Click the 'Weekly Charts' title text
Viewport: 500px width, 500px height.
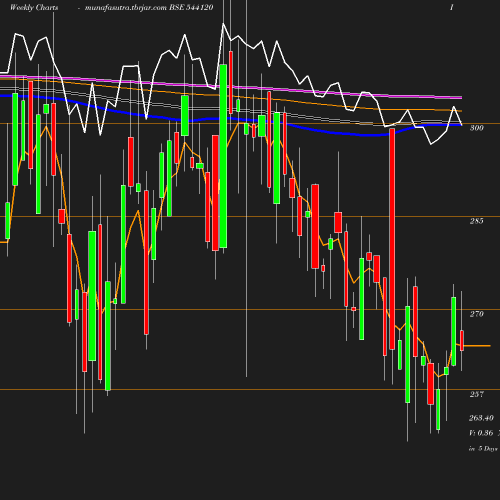34,8
